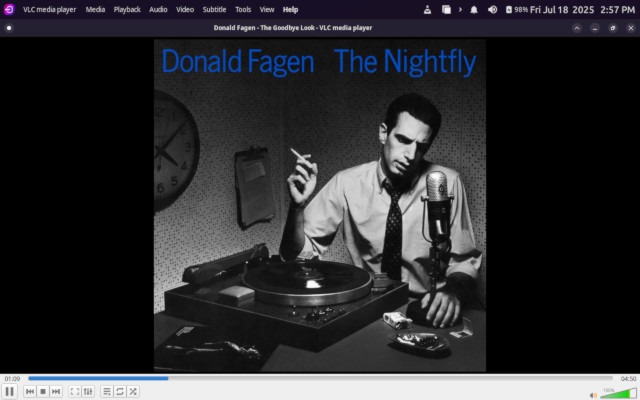Open the View menu
Viewport: 640px width, 400px height.
(267, 9)
